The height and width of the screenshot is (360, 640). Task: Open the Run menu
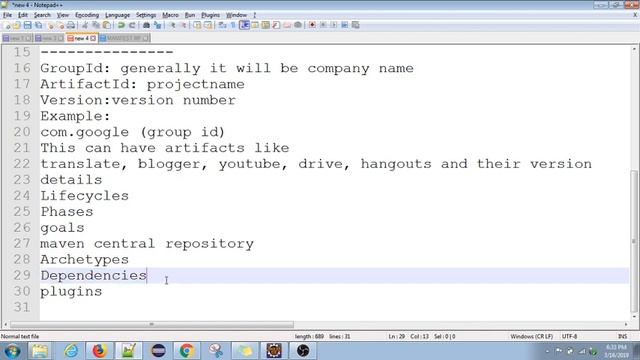click(190, 15)
